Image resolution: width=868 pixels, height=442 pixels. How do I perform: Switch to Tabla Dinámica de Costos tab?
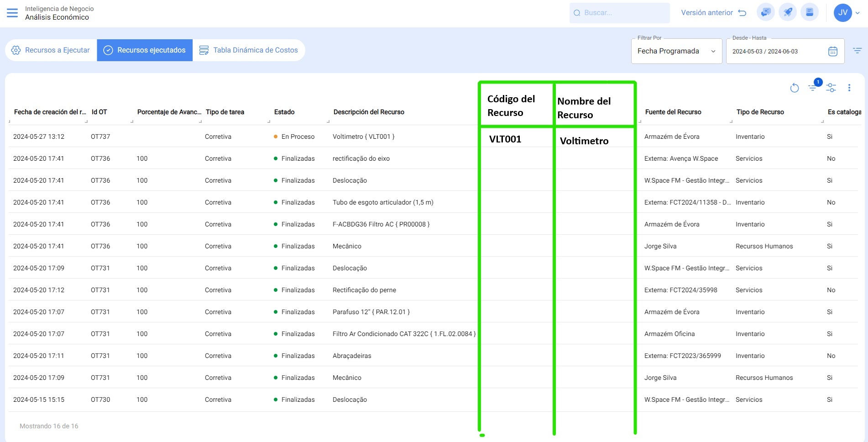[249, 50]
